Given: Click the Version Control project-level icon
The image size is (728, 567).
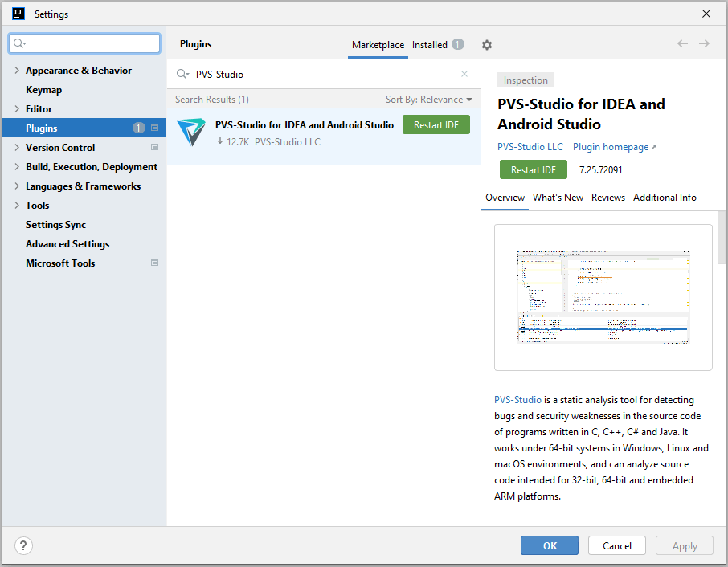Looking at the screenshot, I should (155, 148).
